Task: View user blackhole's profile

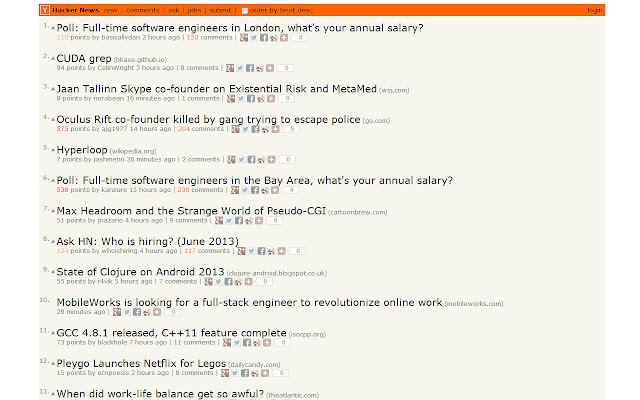Action: (x=112, y=342)
